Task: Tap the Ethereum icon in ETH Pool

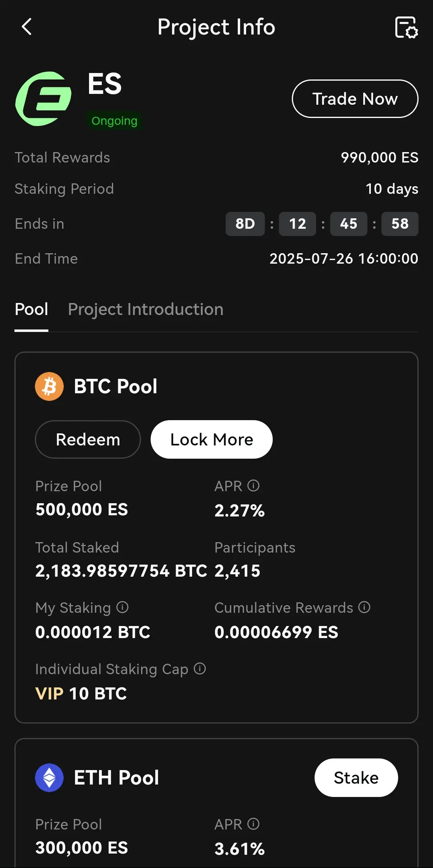Action: click(49, 778)
